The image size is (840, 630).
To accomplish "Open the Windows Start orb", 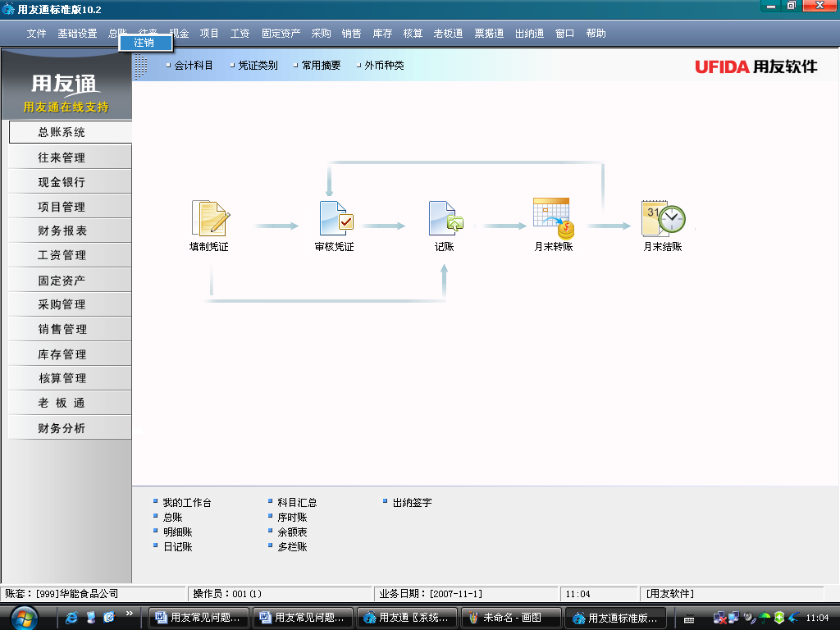I will click(x=25, y=618).
